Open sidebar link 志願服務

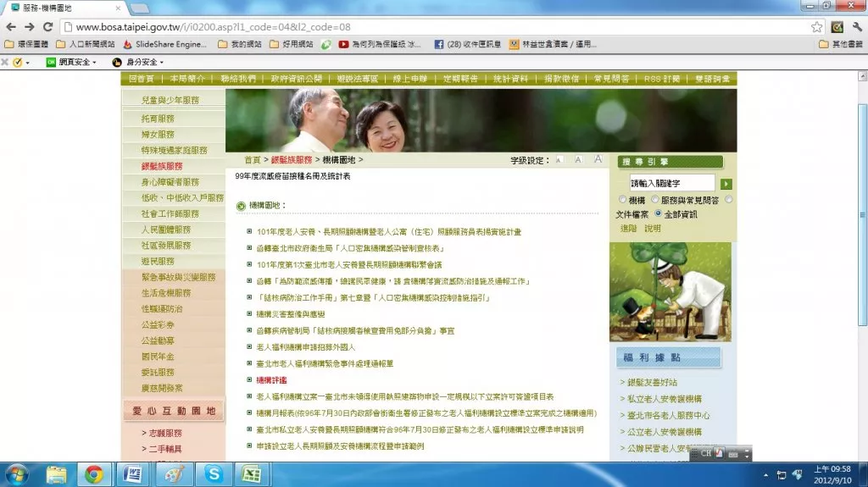coord(165,433)
